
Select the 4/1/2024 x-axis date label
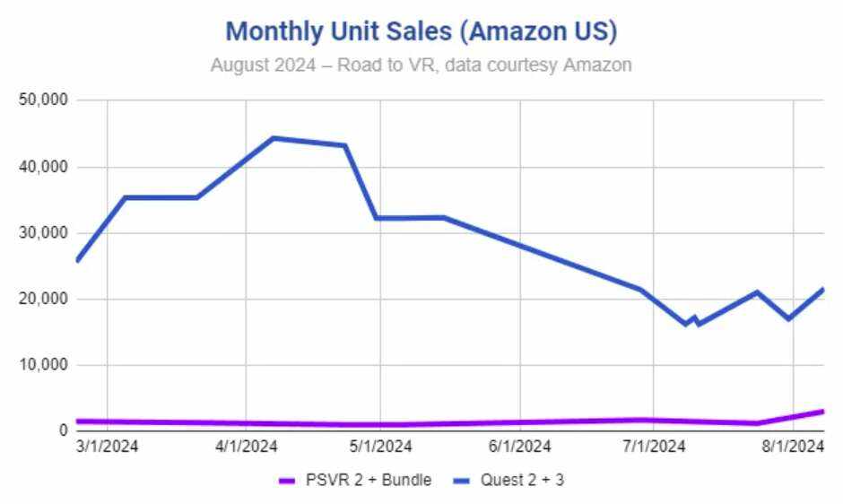(246, 447)
